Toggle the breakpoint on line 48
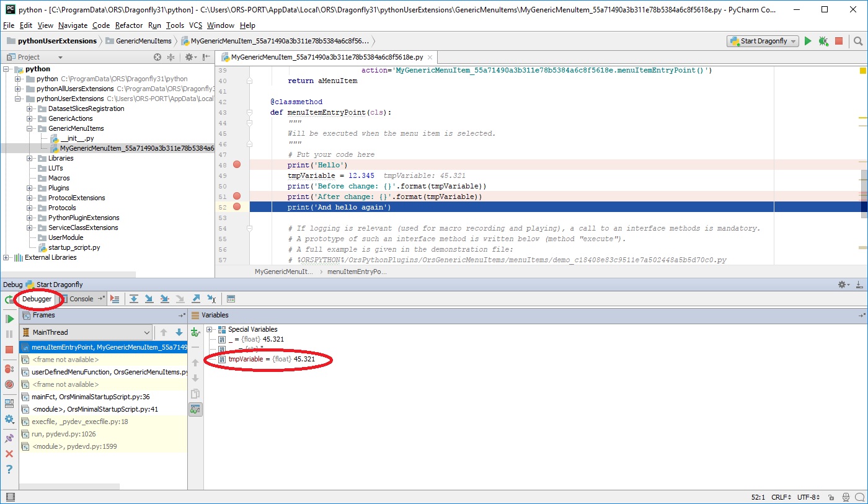Screen dimensions: 868x504 [x=236, y=164]
